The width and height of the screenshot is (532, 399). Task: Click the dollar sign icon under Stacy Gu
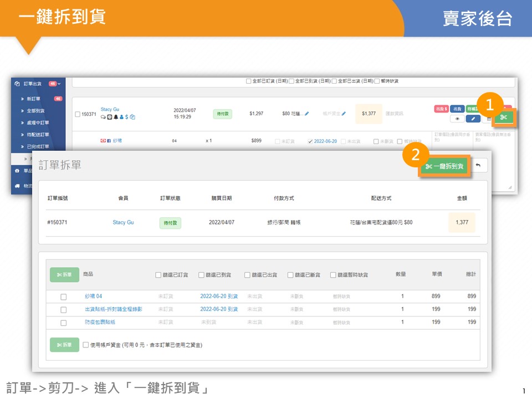(127, 117)
